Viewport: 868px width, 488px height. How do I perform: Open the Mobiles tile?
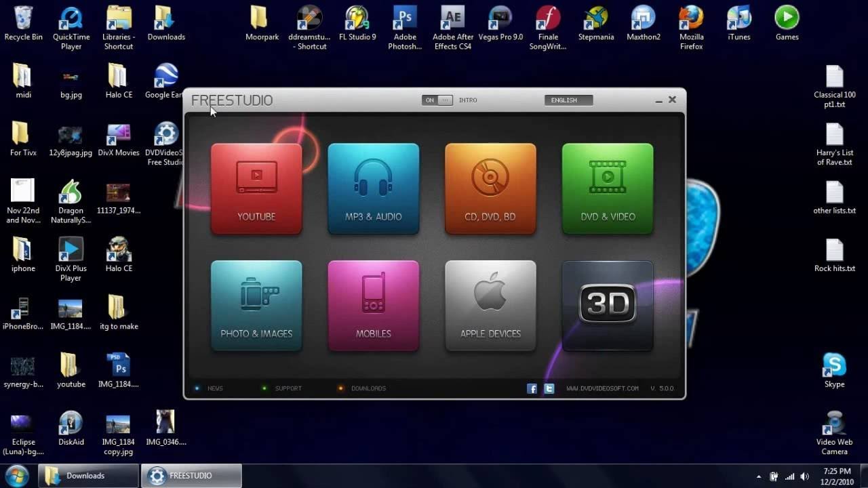coord(374,306)
